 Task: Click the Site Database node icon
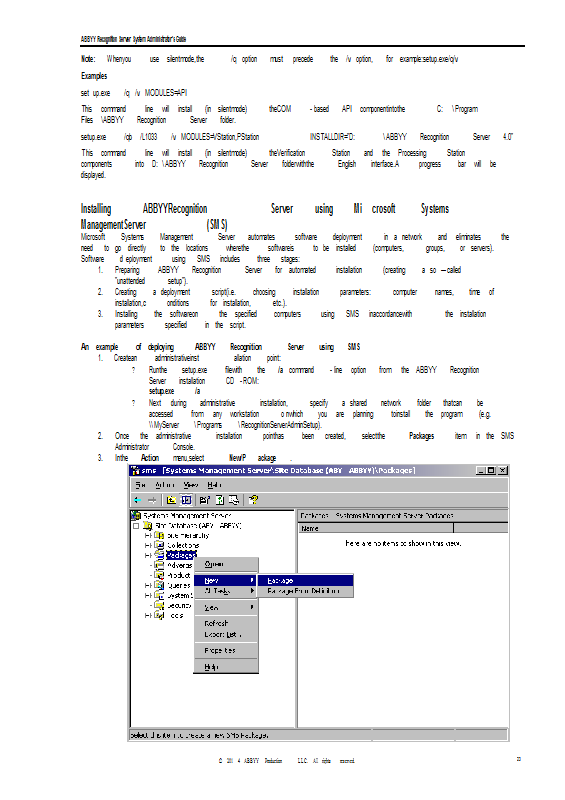148,526
